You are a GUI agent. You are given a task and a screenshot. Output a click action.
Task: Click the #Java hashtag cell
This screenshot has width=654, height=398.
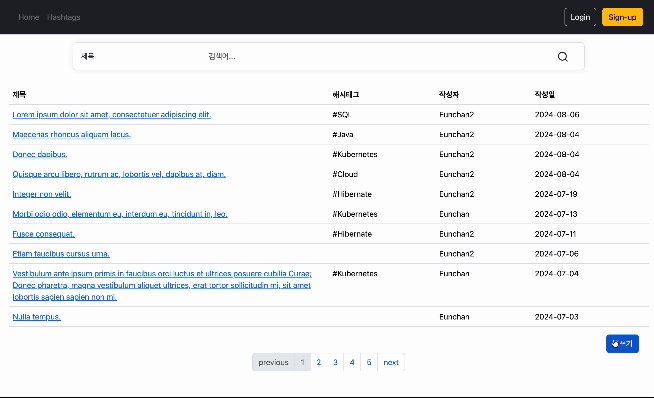(x=343, y=134)
